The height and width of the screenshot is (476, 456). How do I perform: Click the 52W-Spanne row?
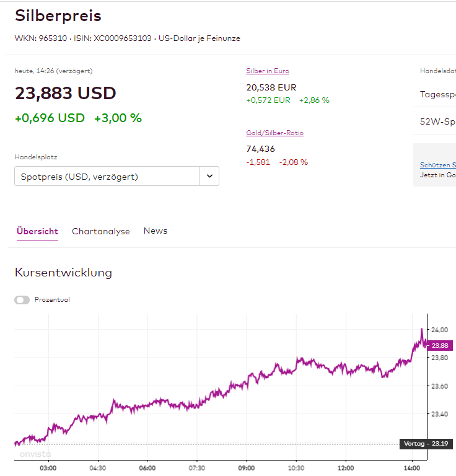point(437,122)
